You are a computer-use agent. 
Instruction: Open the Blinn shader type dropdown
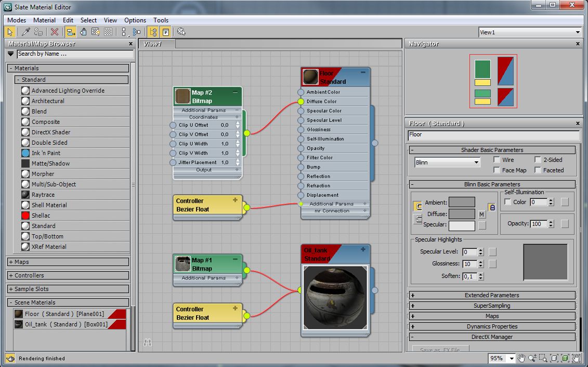(x=447, y=162)
